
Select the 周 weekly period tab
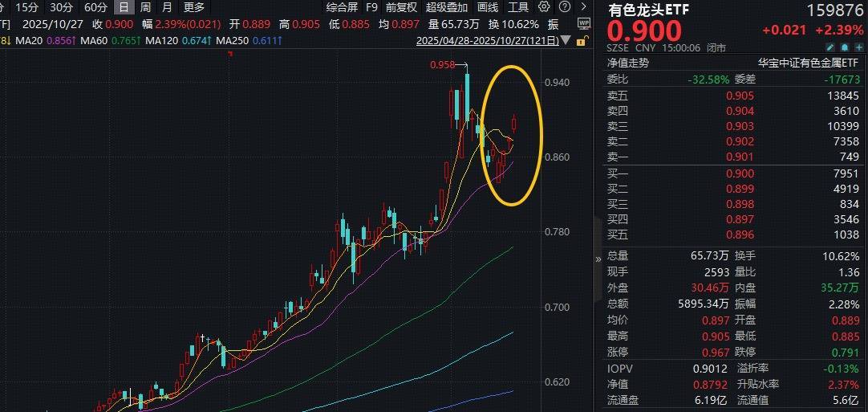point(145,7)
